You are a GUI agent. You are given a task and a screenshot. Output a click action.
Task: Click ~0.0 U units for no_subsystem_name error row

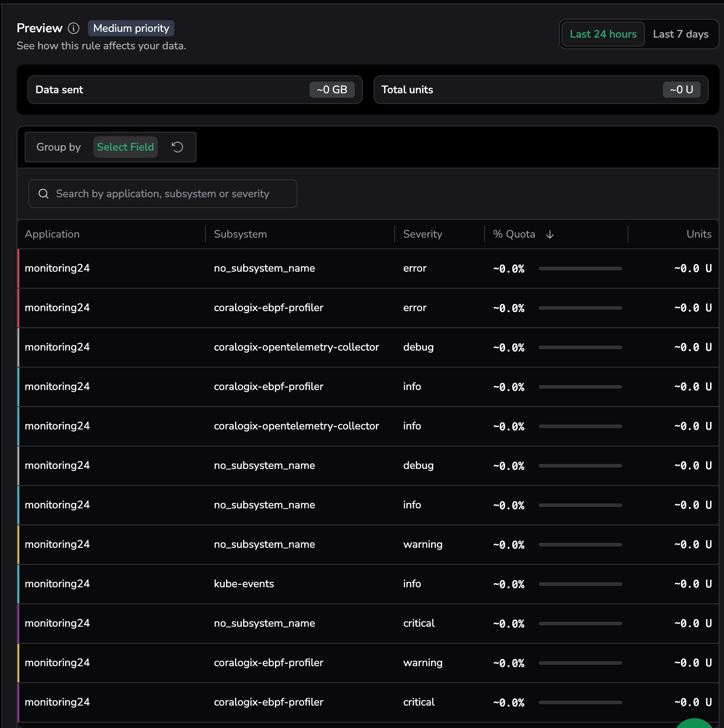click(693, 268)
